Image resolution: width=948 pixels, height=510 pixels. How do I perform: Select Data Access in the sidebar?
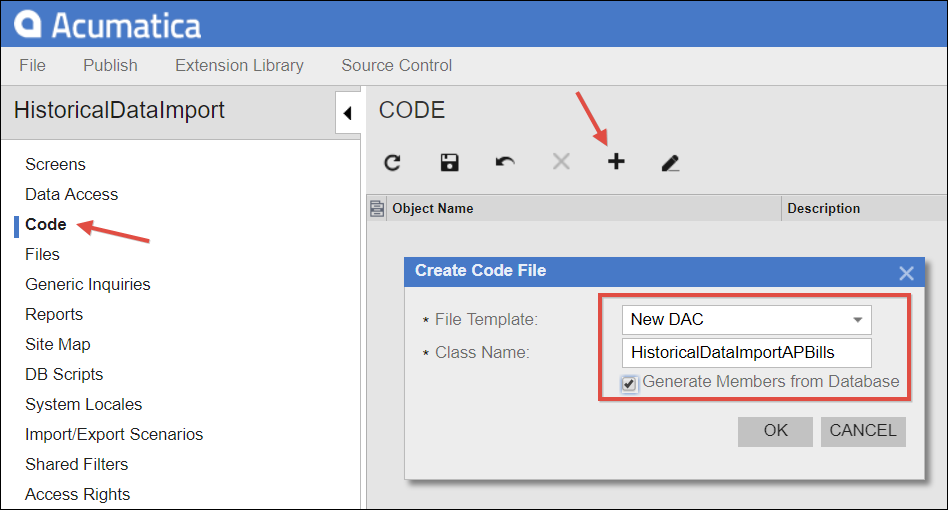[71, 195]
